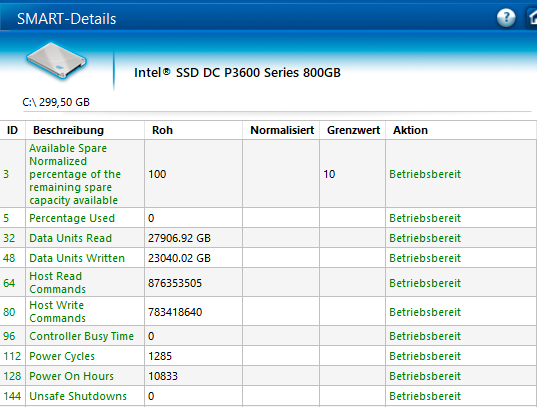Open the help question mark icon
The image size is (537, 407).
[x=506, y=18]
